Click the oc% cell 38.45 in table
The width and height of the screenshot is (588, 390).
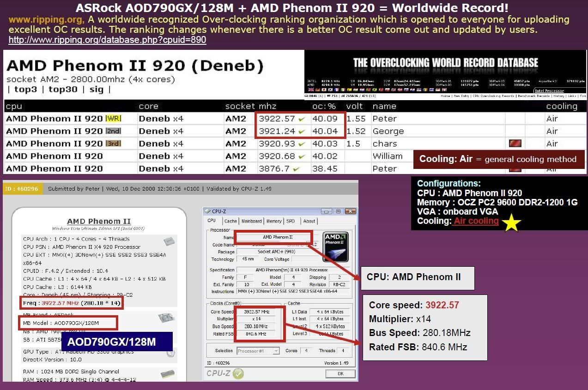click(325, 169)
